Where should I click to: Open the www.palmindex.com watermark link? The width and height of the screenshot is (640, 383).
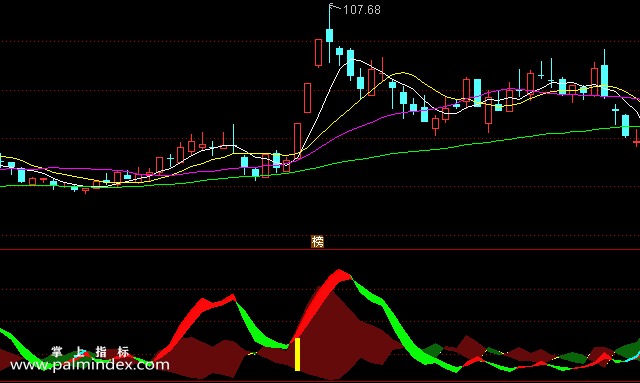tap(90, 365)
